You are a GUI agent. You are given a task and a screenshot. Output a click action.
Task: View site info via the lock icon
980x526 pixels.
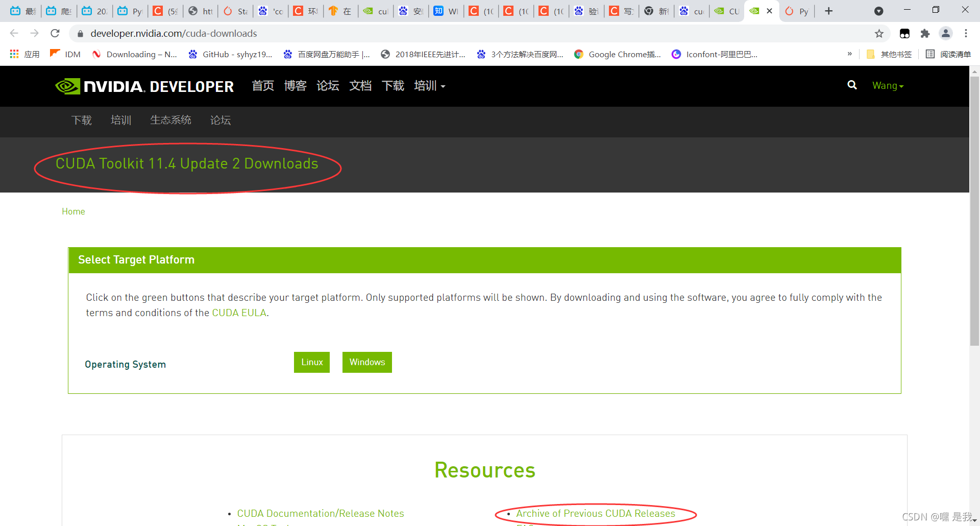click(x=80, y=34)
